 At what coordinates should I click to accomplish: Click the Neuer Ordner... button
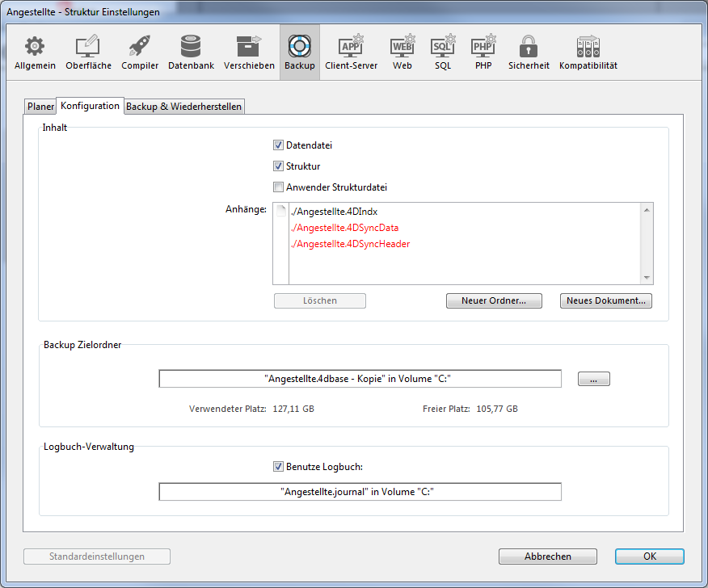click(x=493, y=300)
